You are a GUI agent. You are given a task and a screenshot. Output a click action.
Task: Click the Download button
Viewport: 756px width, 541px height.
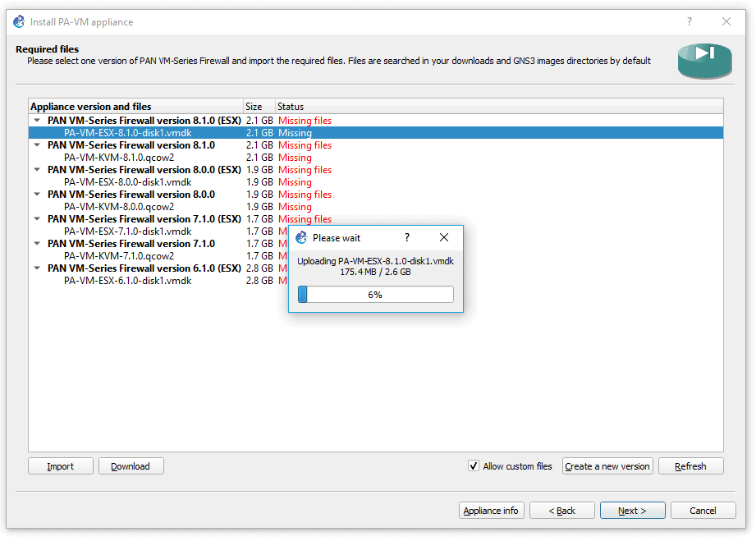(x=131, y=465)
